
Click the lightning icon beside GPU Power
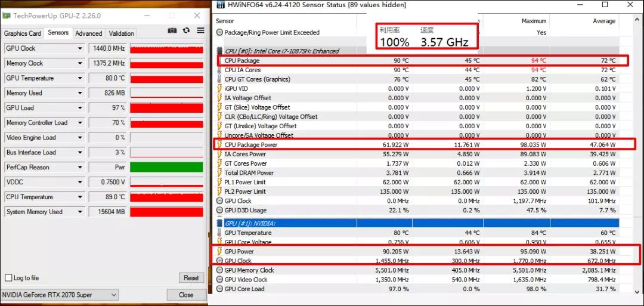(x=219, y=252)
